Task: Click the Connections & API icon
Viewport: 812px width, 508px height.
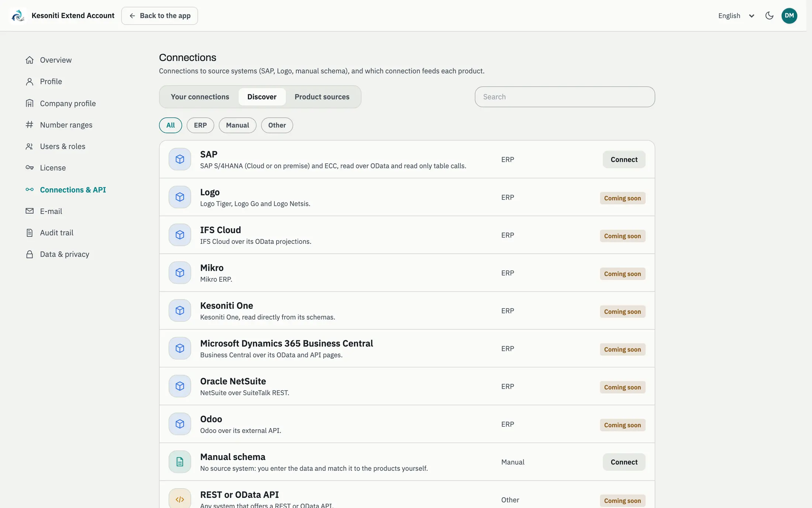Action: (30, 190)
